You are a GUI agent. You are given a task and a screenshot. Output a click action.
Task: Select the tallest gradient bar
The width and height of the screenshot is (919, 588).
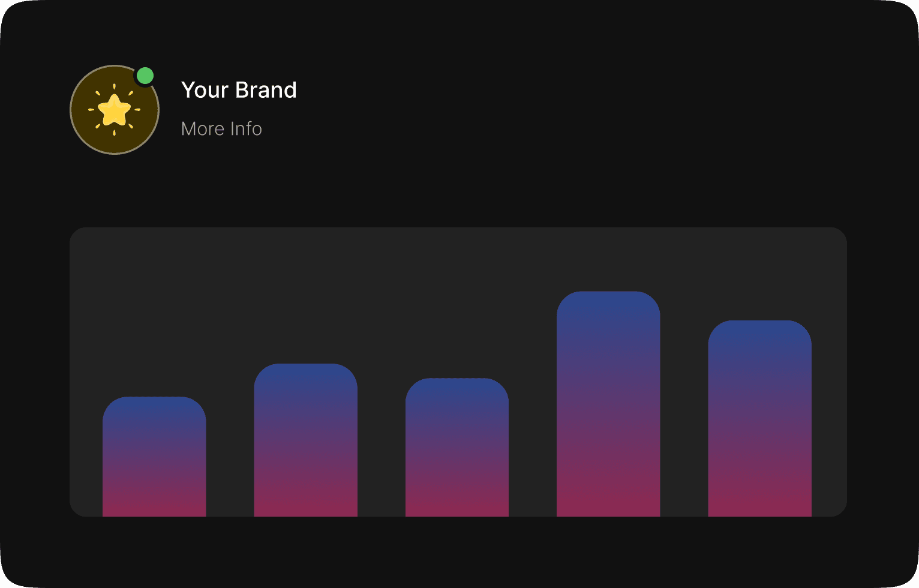tap(608, 402)
